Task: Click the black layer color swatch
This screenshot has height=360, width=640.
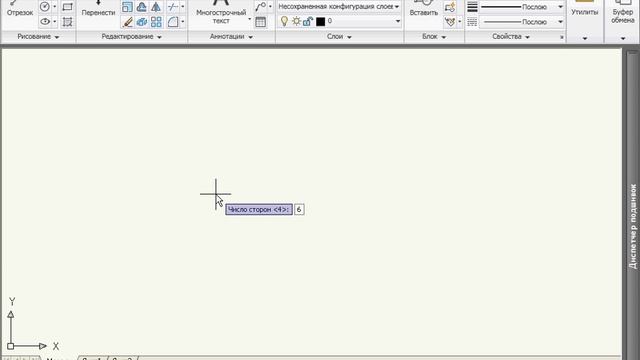Action: (x=320, y=21)
